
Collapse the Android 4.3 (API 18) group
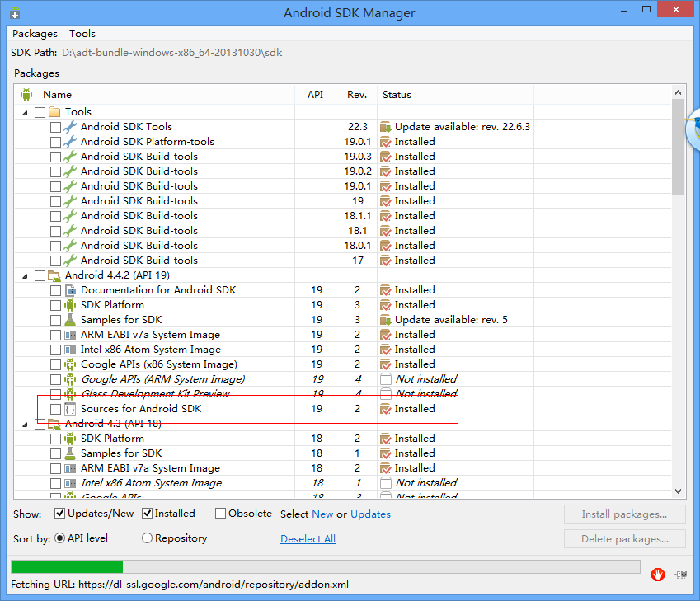25,425
